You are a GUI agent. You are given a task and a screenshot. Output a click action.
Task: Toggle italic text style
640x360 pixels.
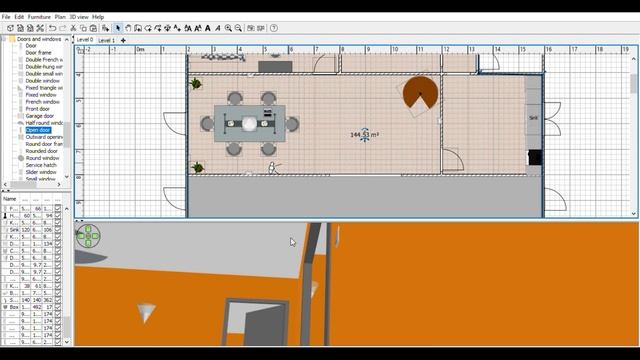(218, 28)
